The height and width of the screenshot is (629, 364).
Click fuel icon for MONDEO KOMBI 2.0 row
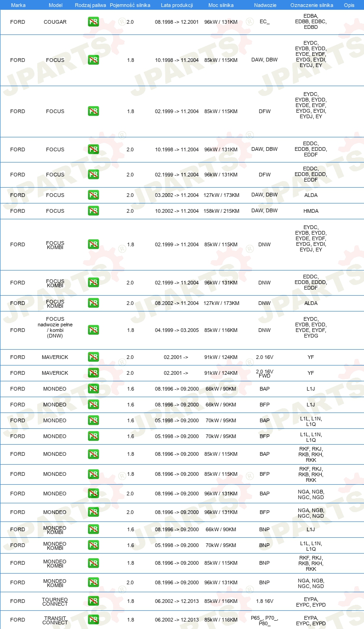pos(94,582)
